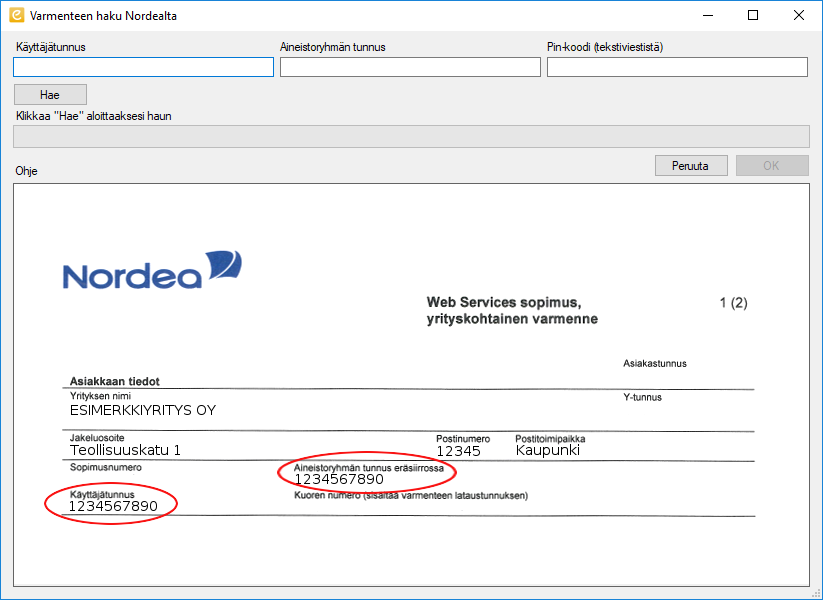Click the 'Varmenteen haku Nordealta' window title
Image resolution: width=823 pixels, height=600 pixels.
(103, 16)
